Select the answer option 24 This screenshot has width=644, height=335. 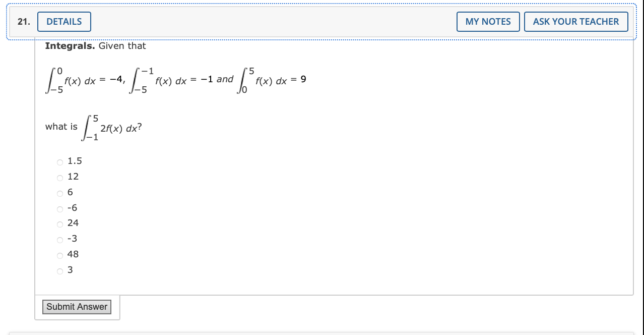pyautogui.click(x=59, y=224)
